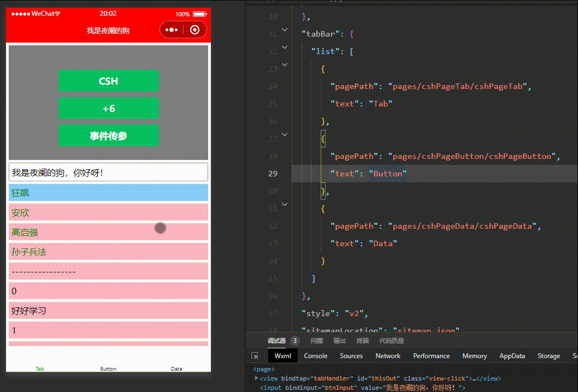Open the 问题 panel tab
This screenshot has height=392, width=578.
pyautogui.click(x=317, y=341)
